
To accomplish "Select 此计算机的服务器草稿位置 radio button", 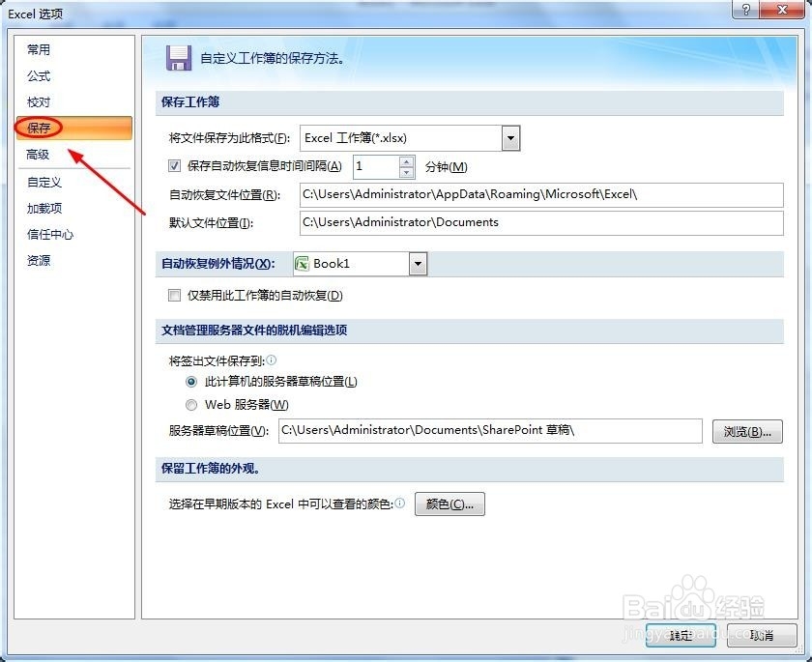I will (x=191, y=382).
